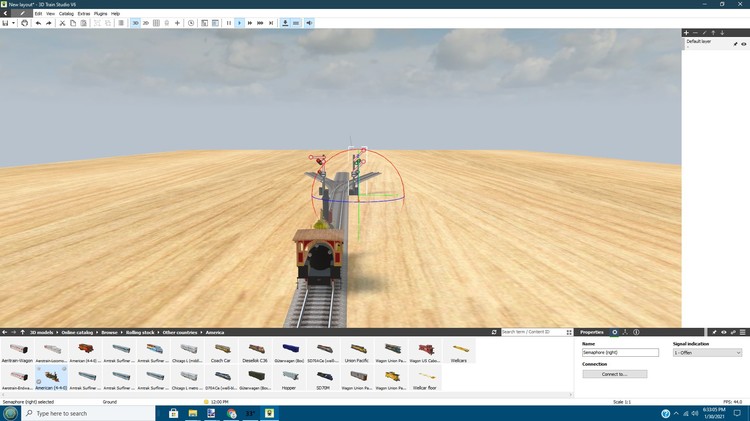The width and height of the screenshot is (750, 421).
Task: Open the Properties gear tab
Action: point(615,332)
